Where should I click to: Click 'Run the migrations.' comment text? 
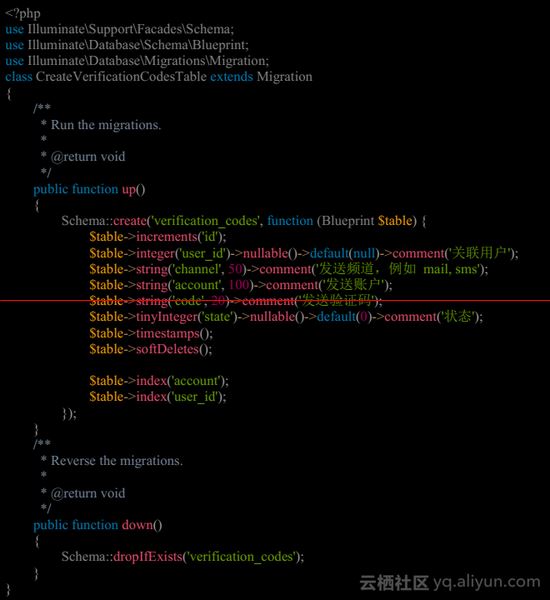tap(106, 125)
